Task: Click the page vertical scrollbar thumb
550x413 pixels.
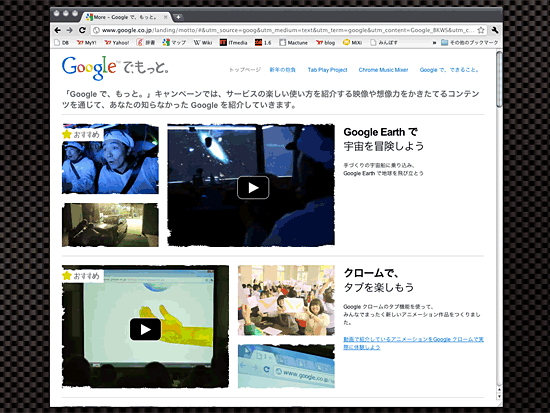Action: pos(499,79)
